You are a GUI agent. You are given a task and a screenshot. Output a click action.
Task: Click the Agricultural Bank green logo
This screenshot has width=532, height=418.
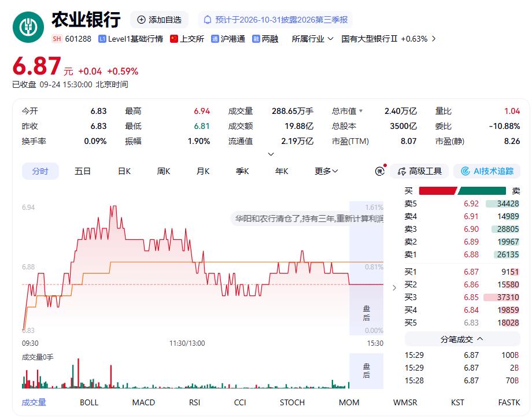28,27
